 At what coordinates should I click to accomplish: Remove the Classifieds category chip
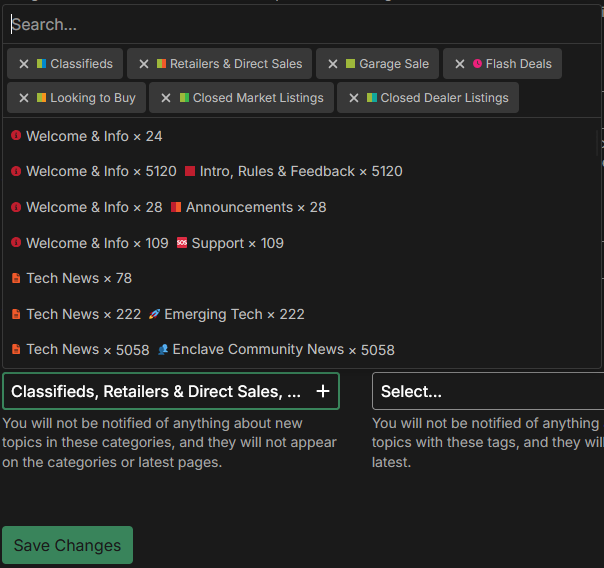pos(24,64)
